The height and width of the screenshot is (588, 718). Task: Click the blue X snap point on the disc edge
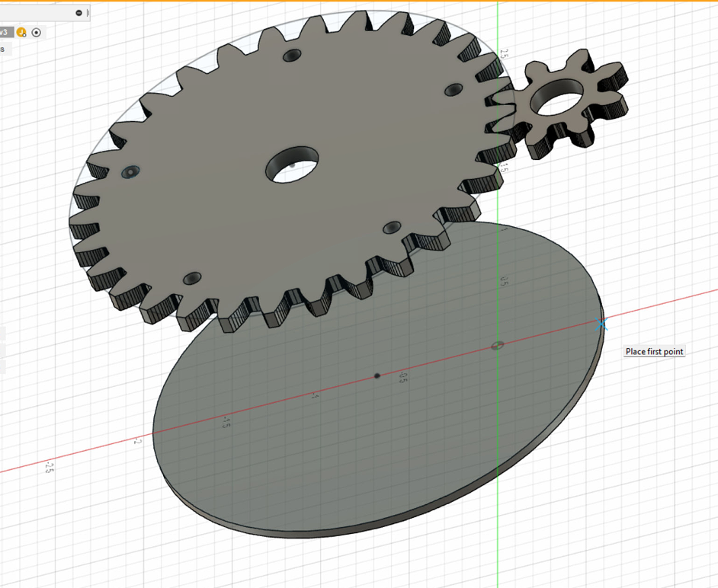click(601, 324)
